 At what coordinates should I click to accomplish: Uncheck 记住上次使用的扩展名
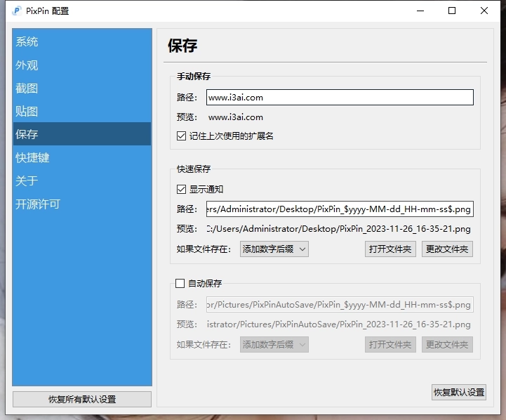click(x=181, y=136)
